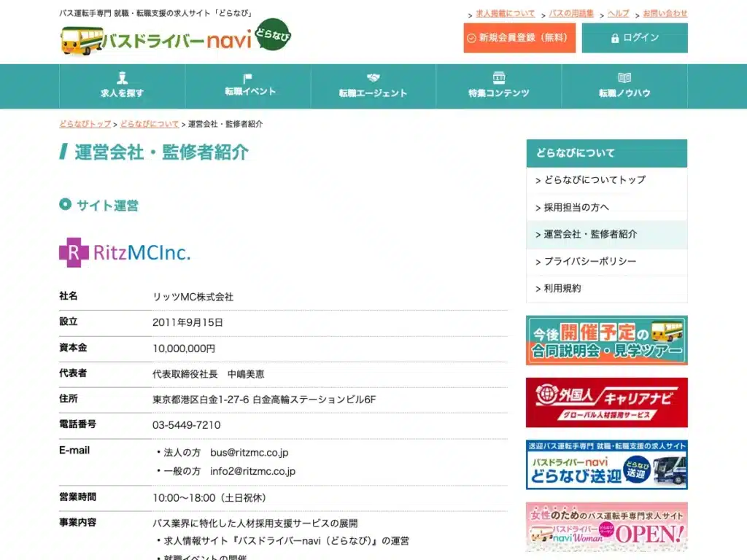
Task: Select 採用担当の方へ in sidebar
Action: (x=606, y=207)
